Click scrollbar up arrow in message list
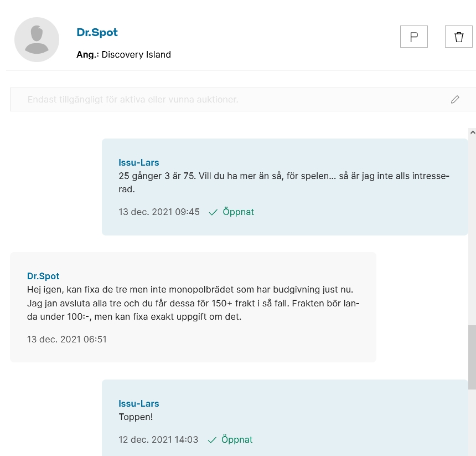476x456 pixels. (472, 132)
